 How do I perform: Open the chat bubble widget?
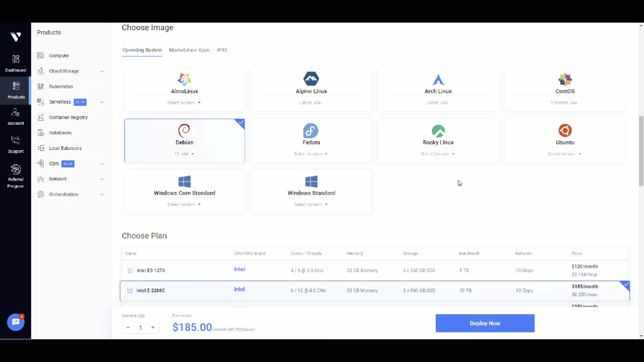pos(16,322)
